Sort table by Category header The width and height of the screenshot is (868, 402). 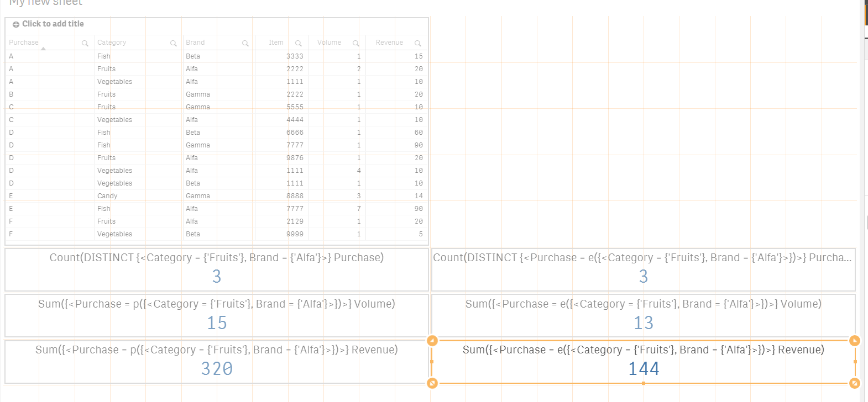coord(112,43)
